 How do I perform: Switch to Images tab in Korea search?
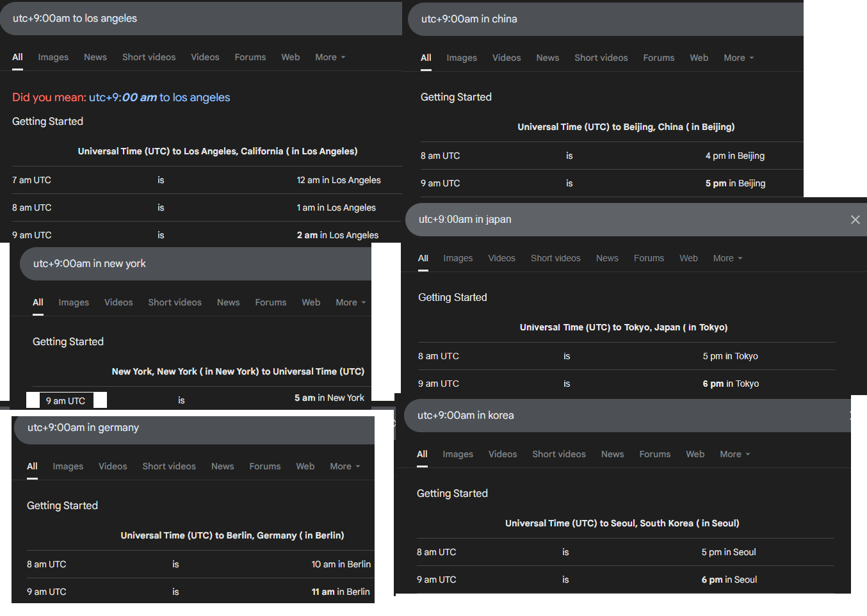coord(458,454)
